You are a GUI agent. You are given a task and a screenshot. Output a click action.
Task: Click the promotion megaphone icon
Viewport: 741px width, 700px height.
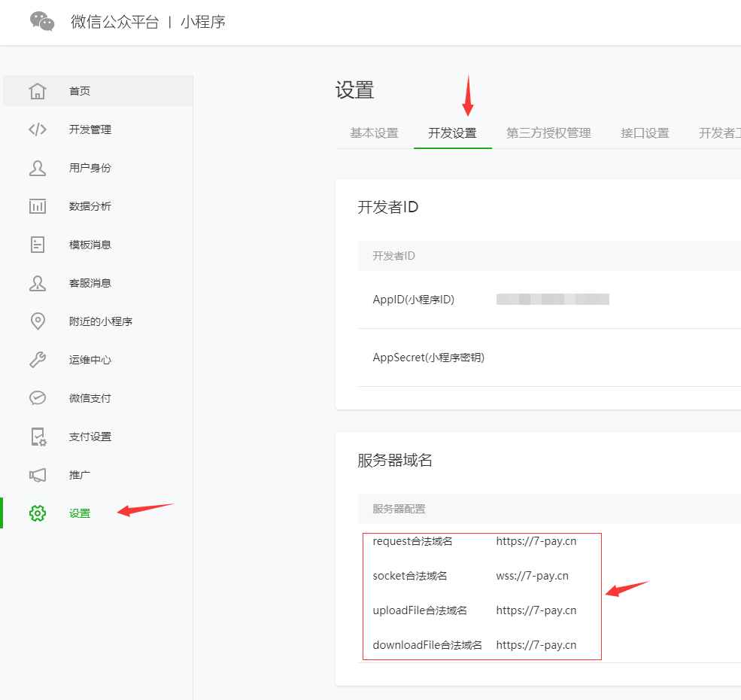[38, 475]
